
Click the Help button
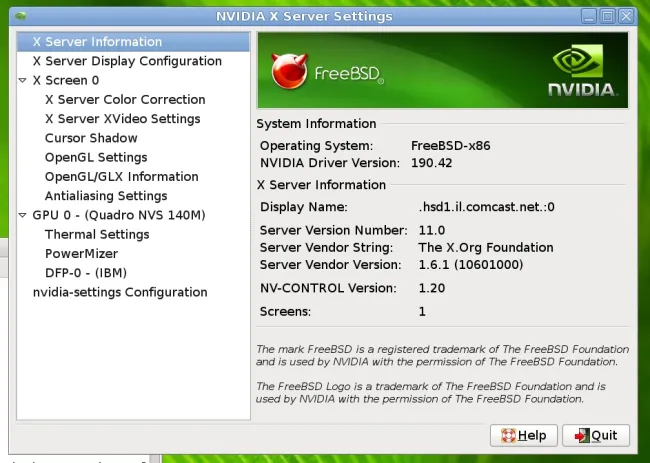[x=524, y=435]
